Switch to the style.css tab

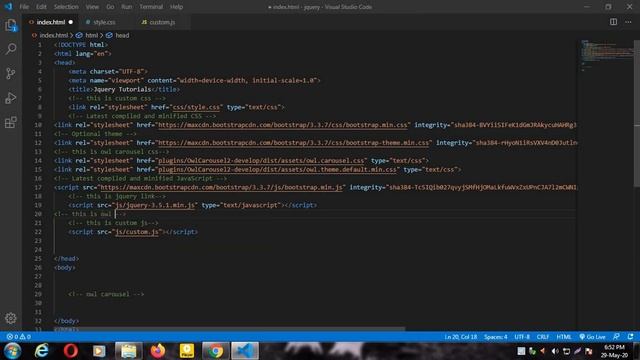click(x=104, y=22)
